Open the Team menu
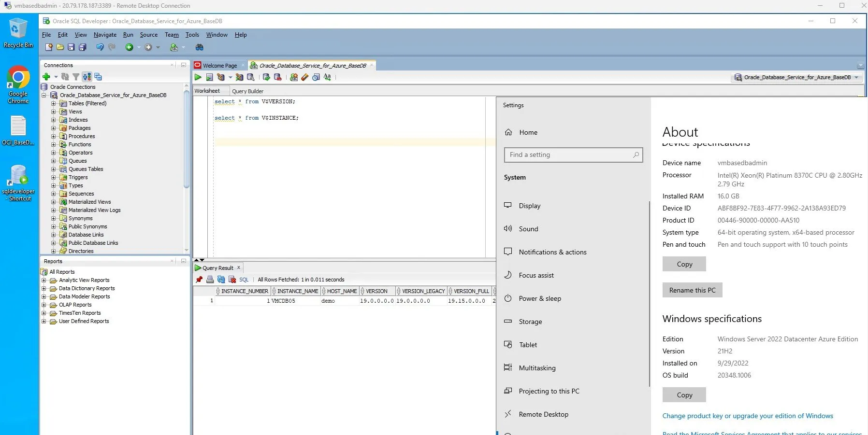The width and height of the screenshot is (868, 435). [172, 35]
